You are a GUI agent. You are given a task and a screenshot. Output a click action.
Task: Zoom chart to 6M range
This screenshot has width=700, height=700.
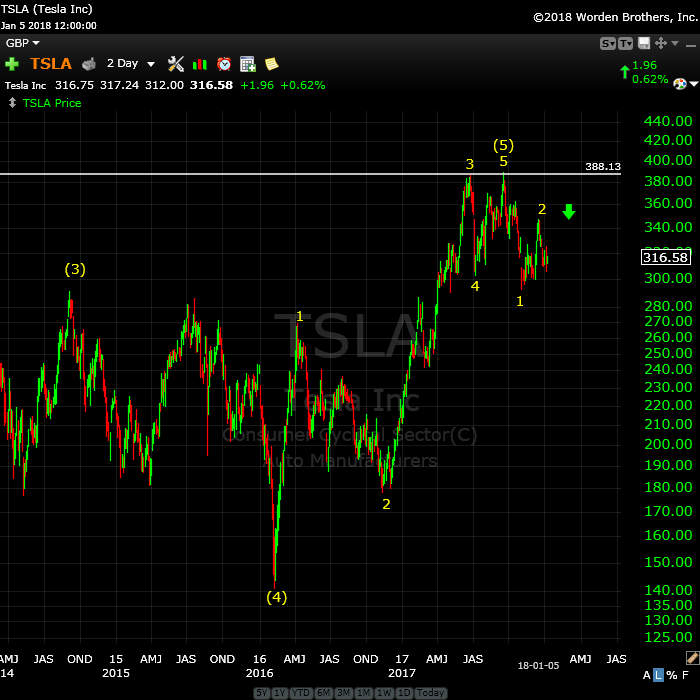click(x=323, y=692)
